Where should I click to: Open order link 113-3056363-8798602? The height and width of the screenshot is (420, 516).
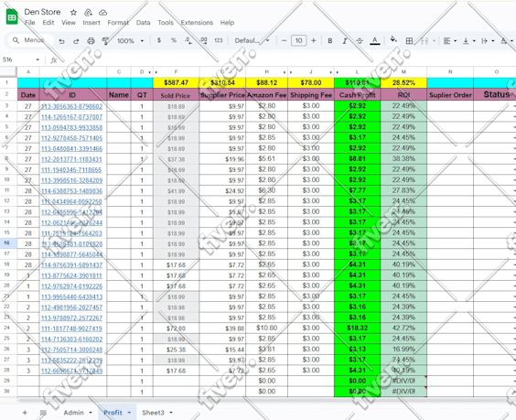[x=71, y=106]
